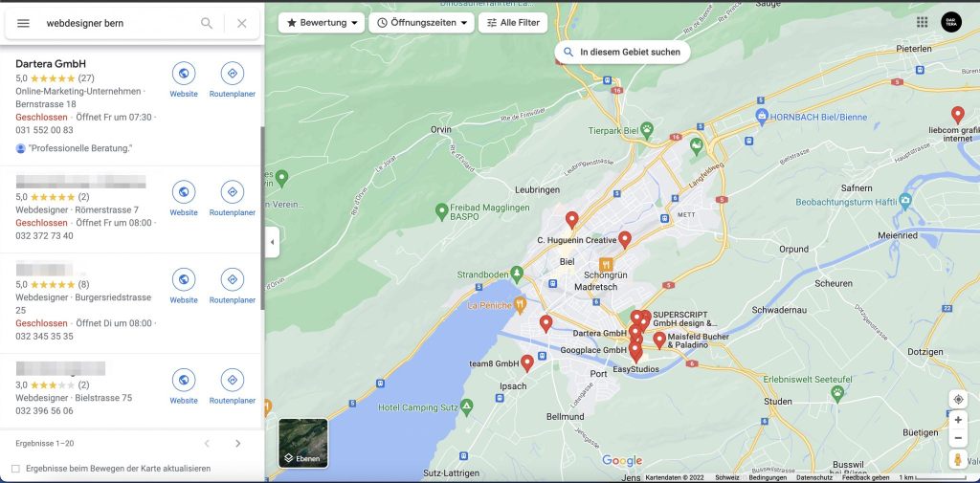Click phone number 031 552 00 83

click(x=44, y=130)
